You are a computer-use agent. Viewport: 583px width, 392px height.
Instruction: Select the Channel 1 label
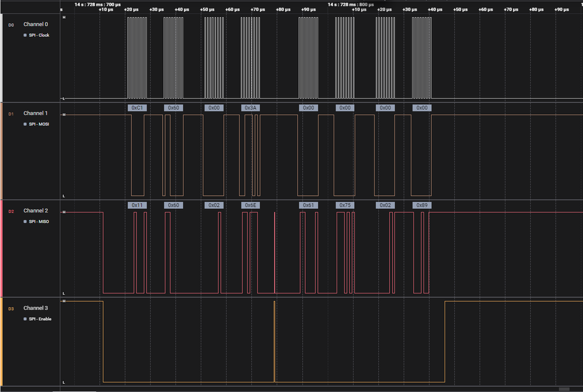pos(36,113)
